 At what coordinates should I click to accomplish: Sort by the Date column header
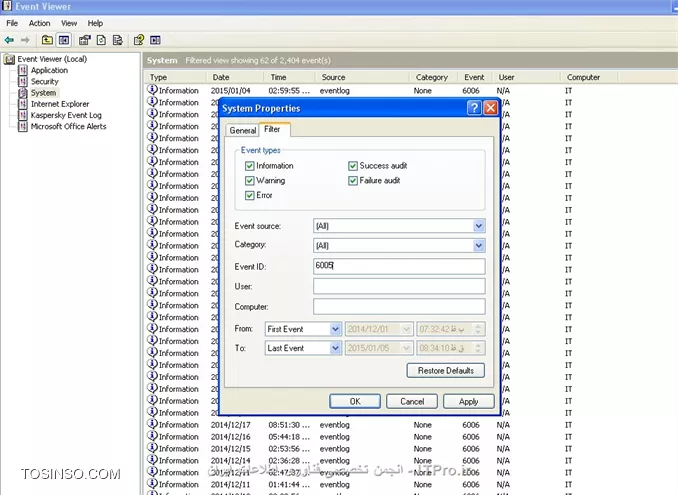[x=235, y=77]
